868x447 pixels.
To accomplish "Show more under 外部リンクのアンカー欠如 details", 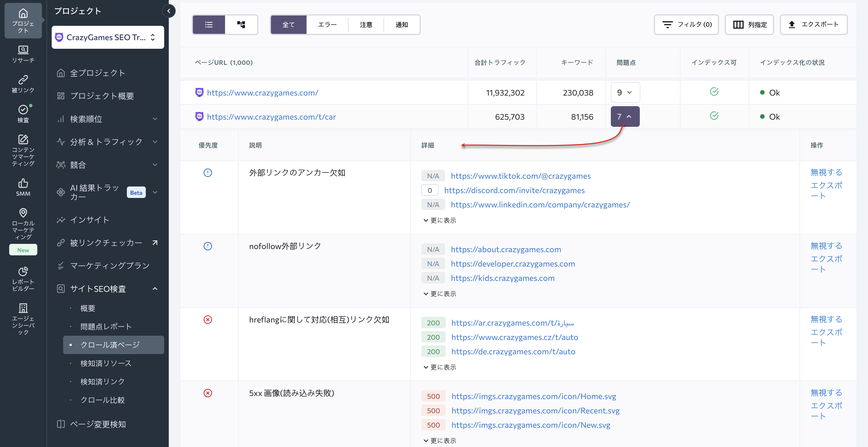I will coord(439,220).
